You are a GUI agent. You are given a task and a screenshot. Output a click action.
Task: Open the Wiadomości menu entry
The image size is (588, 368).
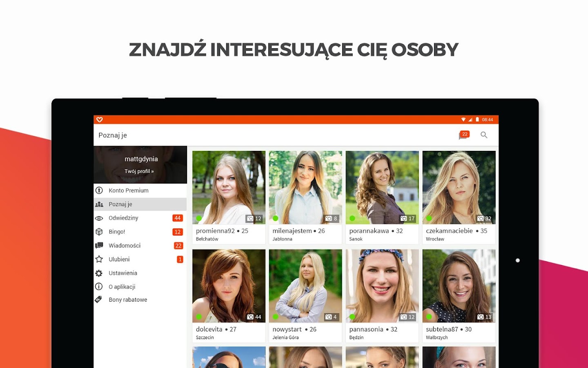(140, 245)
